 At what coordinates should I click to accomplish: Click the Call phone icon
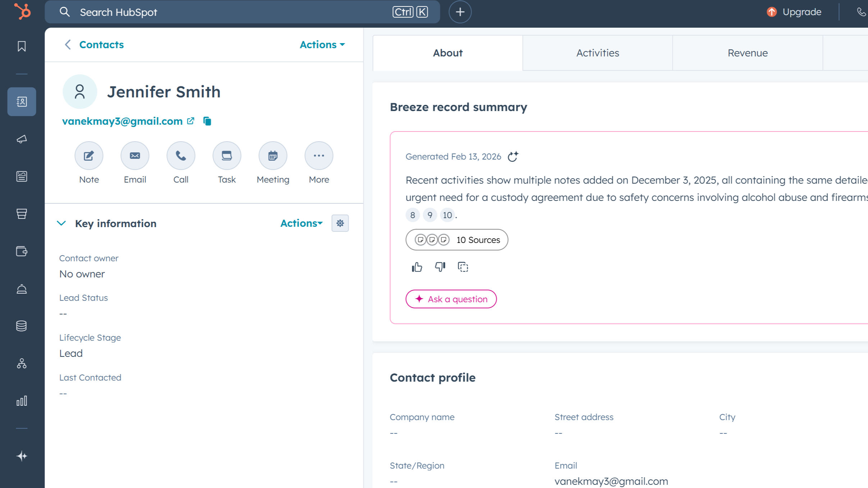click(x=181, y=156)
